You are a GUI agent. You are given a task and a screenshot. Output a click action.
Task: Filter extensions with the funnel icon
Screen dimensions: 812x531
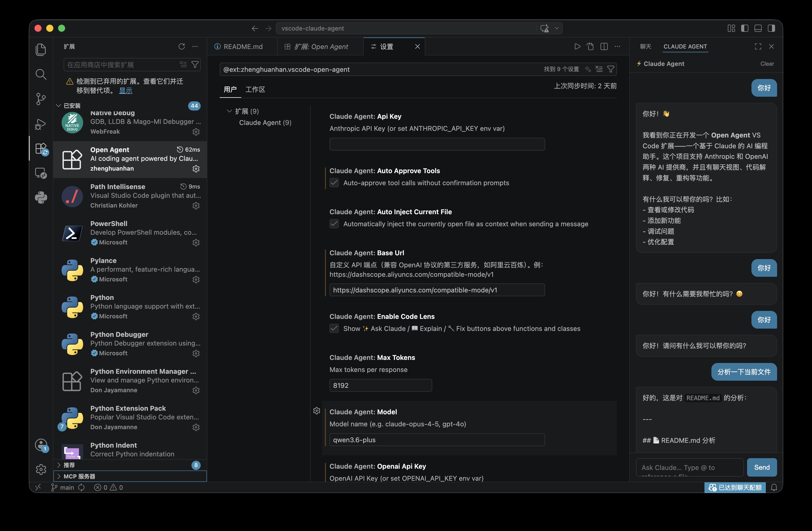click(x=195, y=64)
